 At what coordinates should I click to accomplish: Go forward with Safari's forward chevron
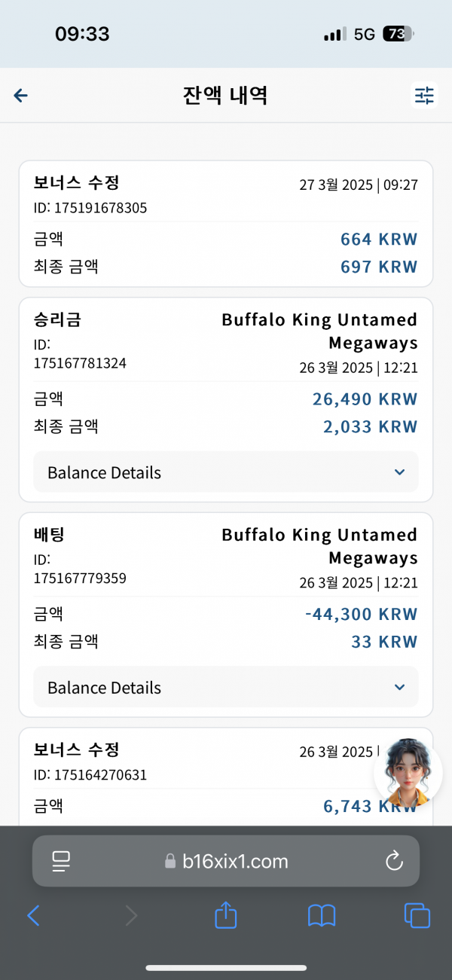click(131, 915)
